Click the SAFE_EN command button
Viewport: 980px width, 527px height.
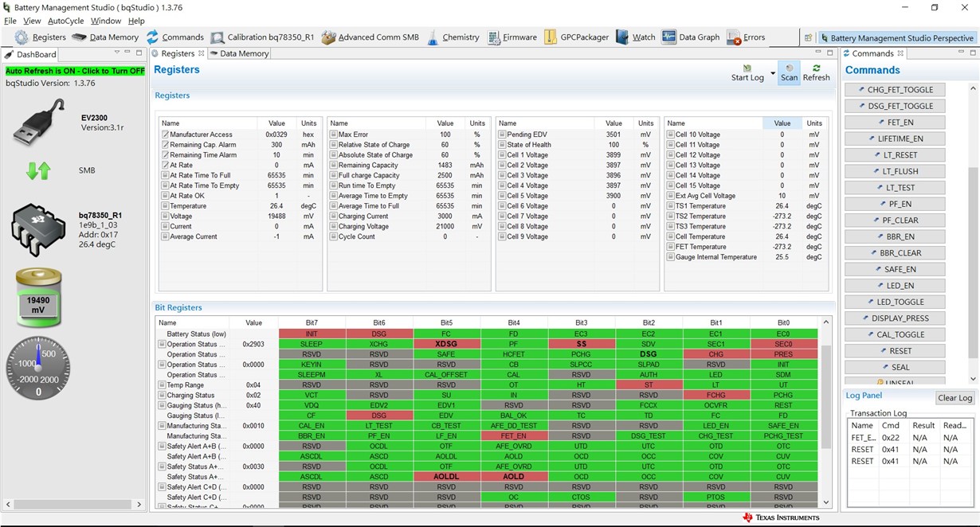(895, 269)
